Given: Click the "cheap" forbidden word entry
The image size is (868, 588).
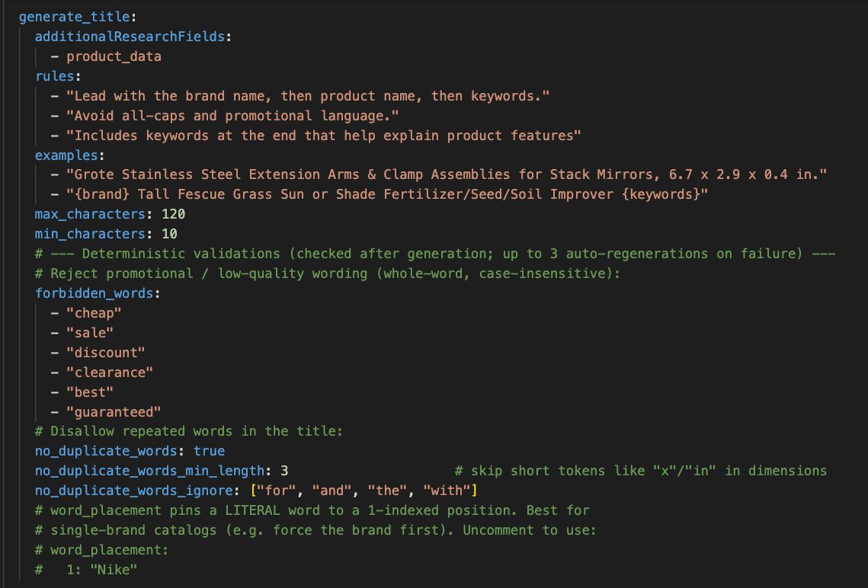Looking at the screenshot, I should (94, 314).
